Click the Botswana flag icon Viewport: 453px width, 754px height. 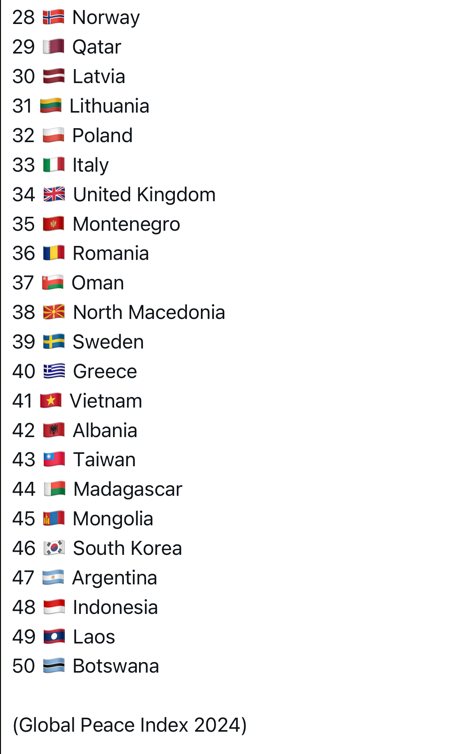tap(54, 666)
